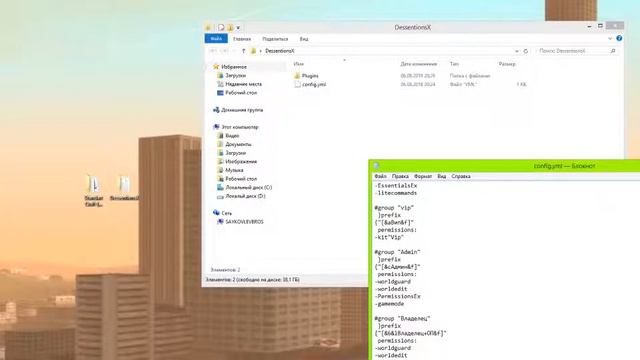Sort files by the Имя column header
The width and height of the screenshot is (640, 360).
pyautogui.click(x=298, y=64)
